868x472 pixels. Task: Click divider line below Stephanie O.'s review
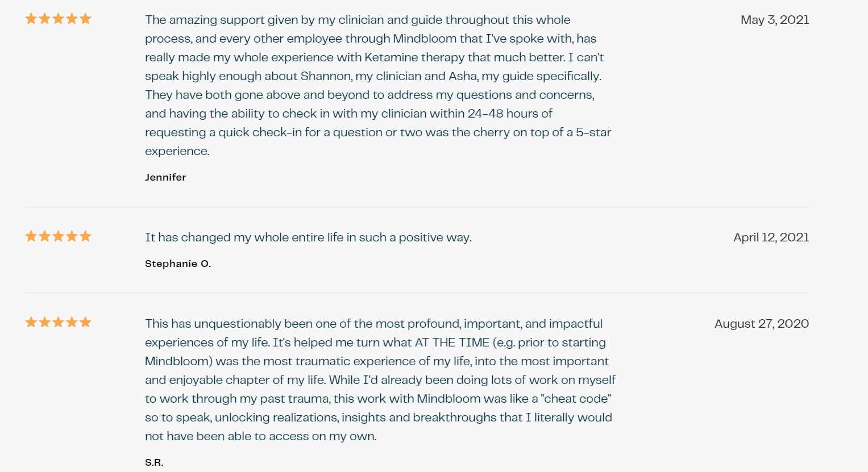pyautogui.click(x=417, y=293)
